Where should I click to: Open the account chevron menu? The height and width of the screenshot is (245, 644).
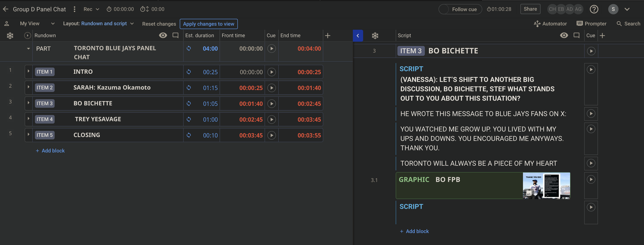point(627,9)
